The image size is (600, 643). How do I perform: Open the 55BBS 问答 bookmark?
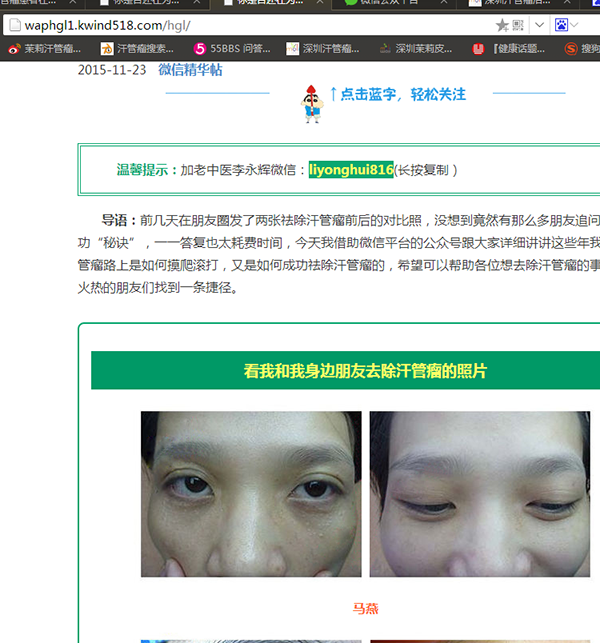232,49
